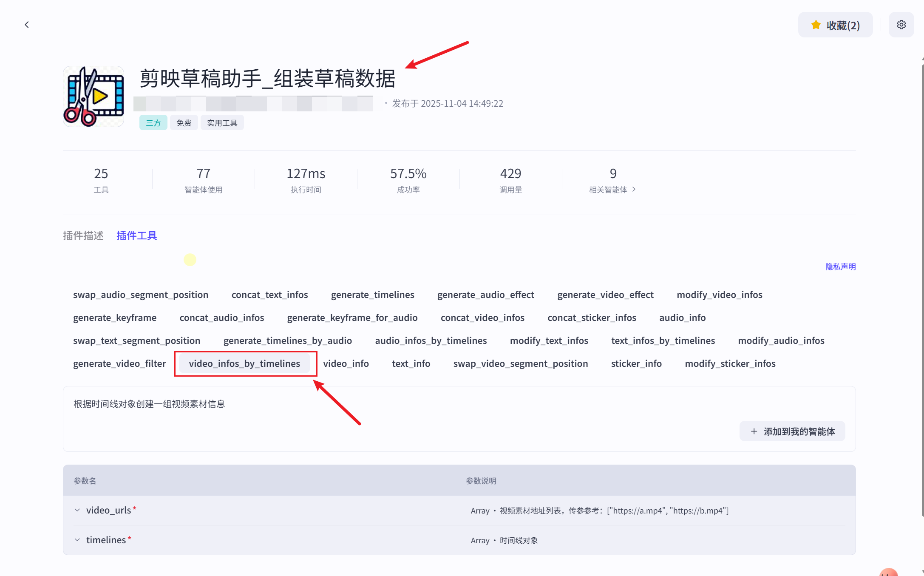
Task: Expand the video_urls parameter row
Action: 77,510
